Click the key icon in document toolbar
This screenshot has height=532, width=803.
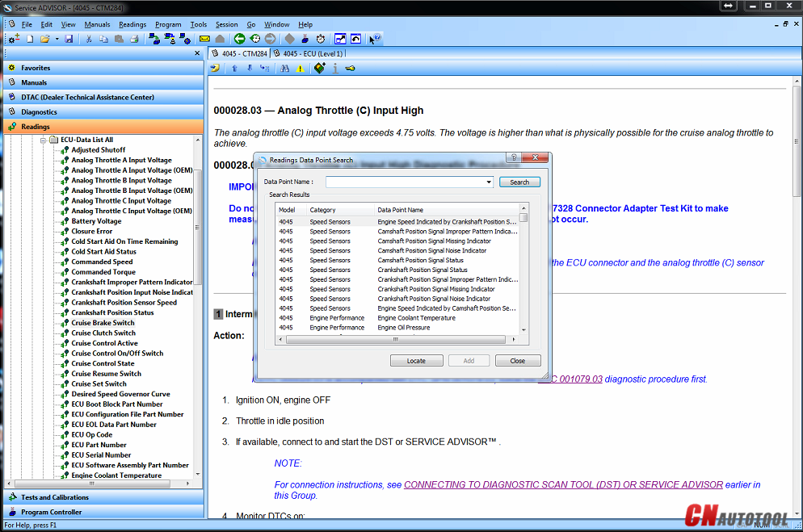tap(351, 69)
